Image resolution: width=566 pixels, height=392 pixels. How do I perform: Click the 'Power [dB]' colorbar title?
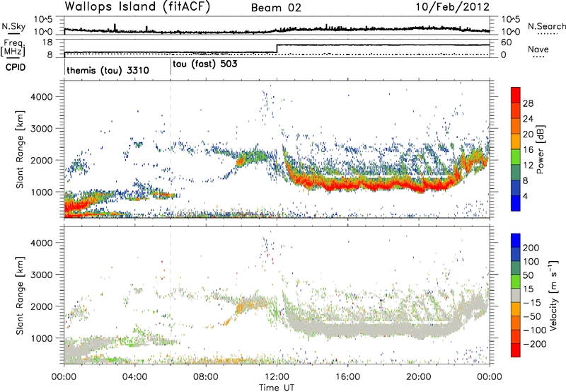click(540, 149)
